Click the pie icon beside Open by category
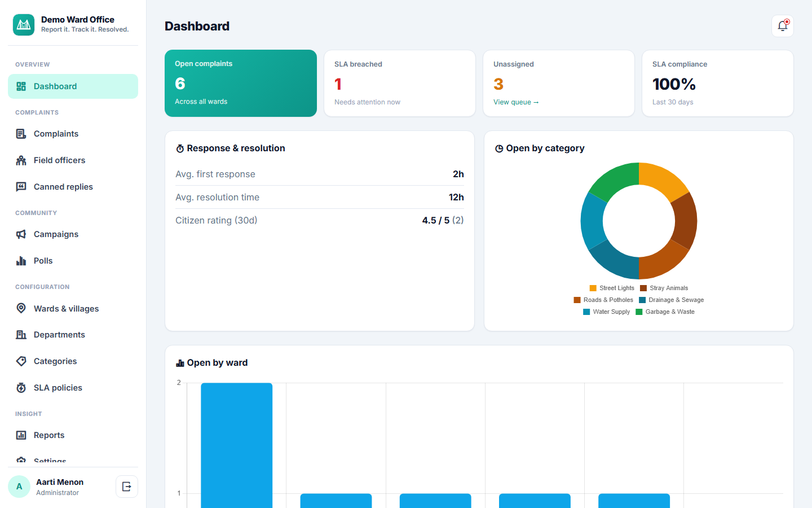The image size is (812, 508). (499, 148)
